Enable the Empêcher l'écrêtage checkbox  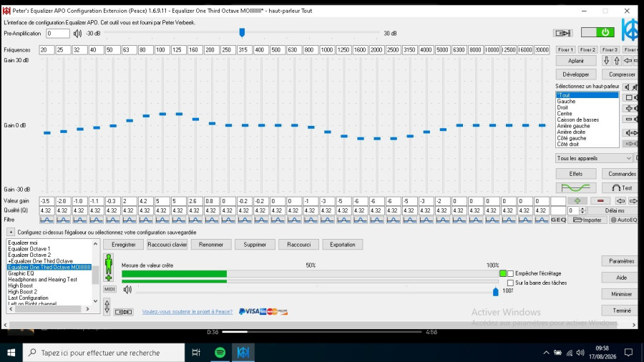pos(510,273)
